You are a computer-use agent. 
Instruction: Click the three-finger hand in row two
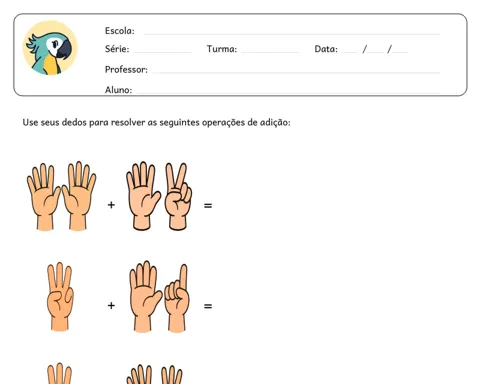[60, 297]
